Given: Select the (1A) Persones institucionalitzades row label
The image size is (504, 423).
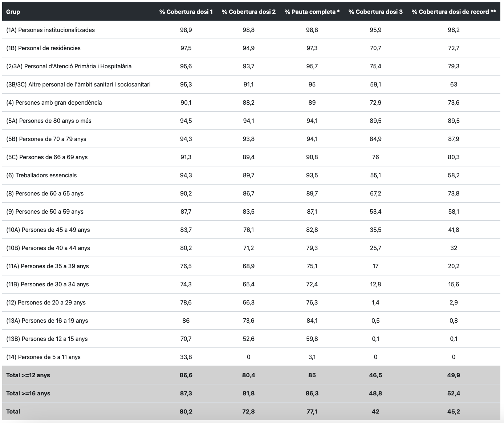Looking at the screenshot, I should click(50, 30).
